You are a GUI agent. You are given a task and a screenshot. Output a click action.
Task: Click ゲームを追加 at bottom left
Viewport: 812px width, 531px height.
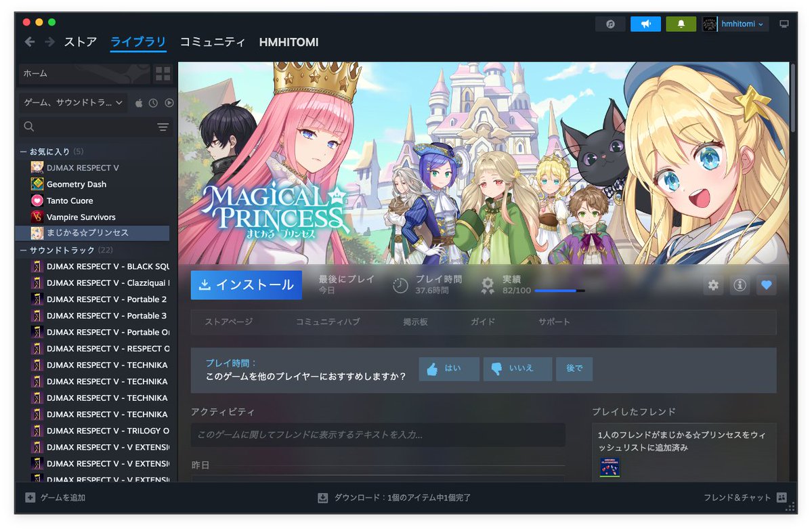pyautogui.click(x=63, y=497)
